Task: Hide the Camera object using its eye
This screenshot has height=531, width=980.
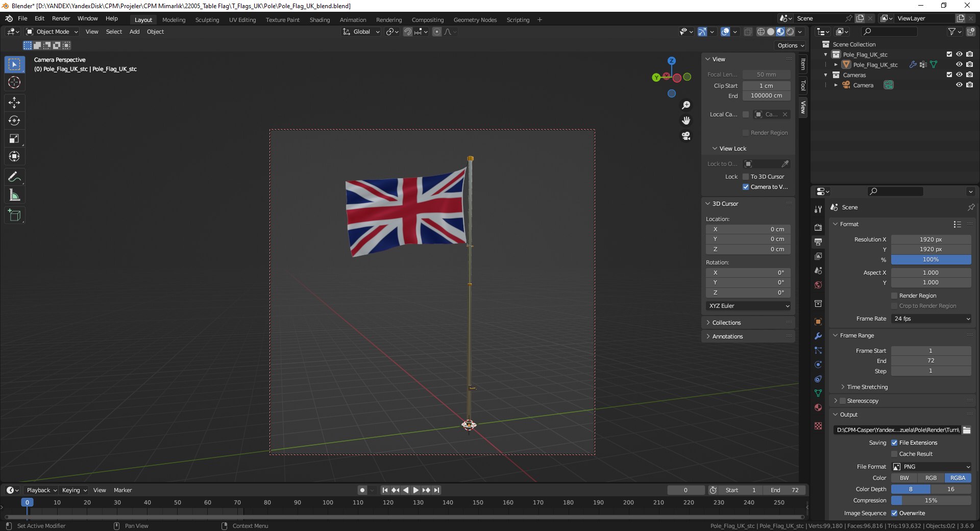Action: [x=959, y=85]
